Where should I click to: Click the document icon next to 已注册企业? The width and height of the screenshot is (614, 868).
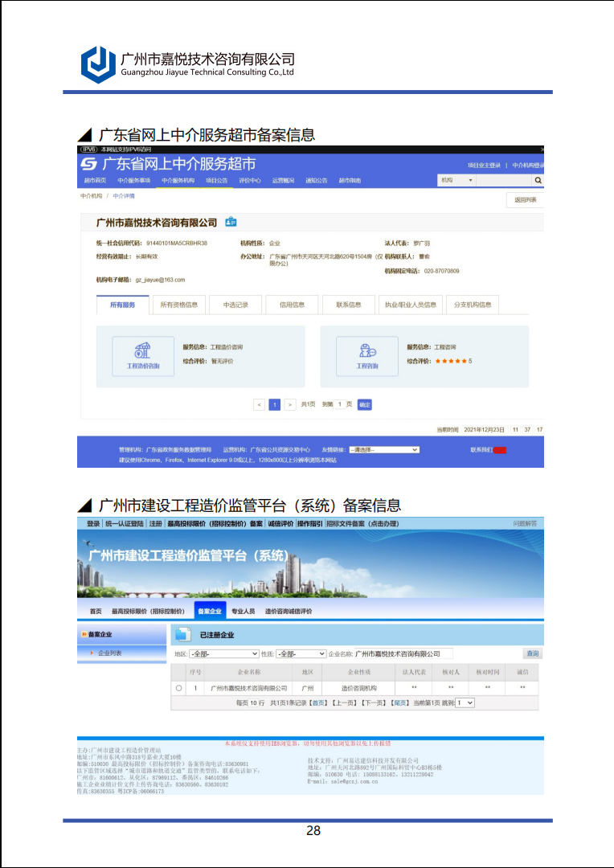183,635
